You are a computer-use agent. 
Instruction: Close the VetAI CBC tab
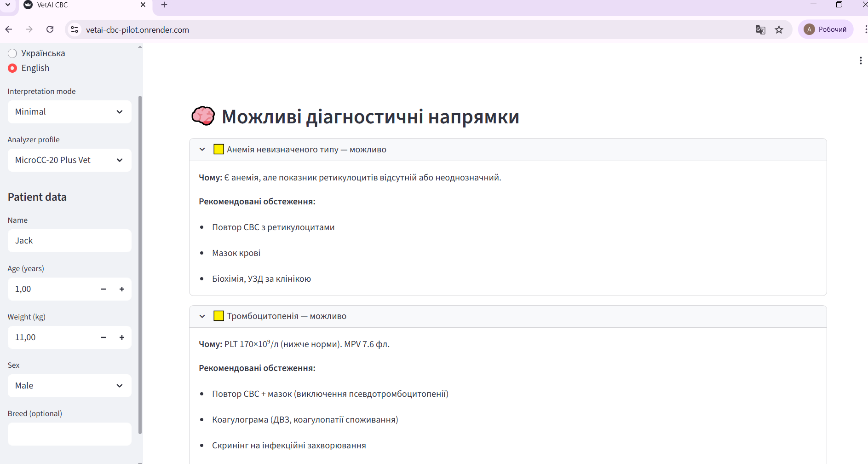(x=143, y=5)
